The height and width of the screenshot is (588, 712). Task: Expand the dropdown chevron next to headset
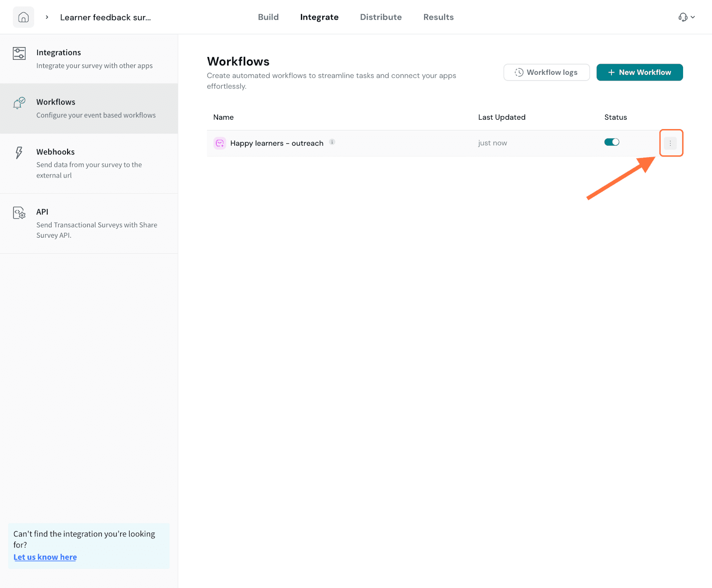(x=693, y=17)
